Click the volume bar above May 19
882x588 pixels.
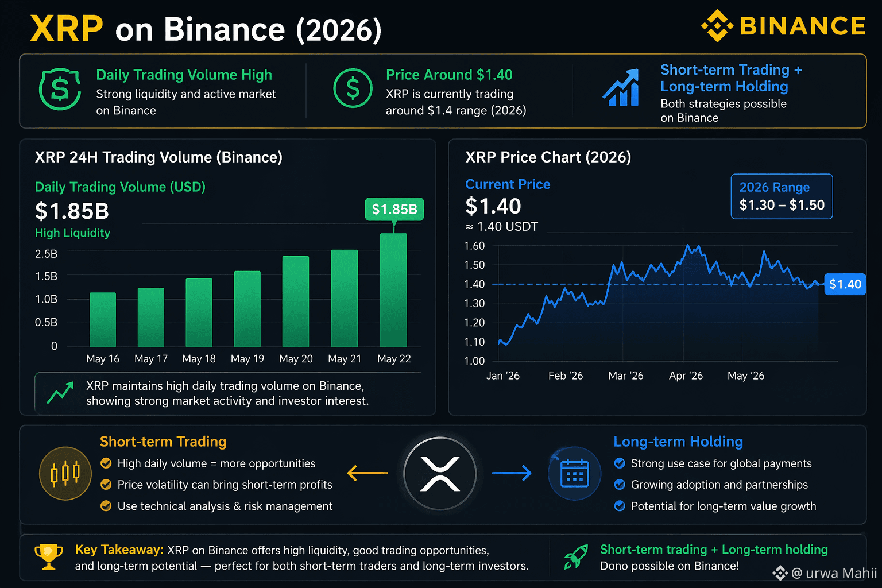tap(247, 309)
